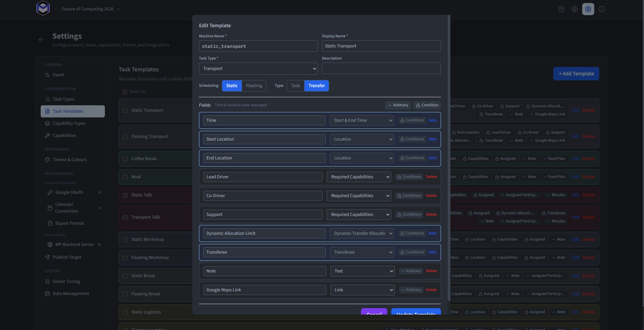The width and height of the screenshot is (644, 330).
Task: Click the app logo icon
Action: coord(43,8)
